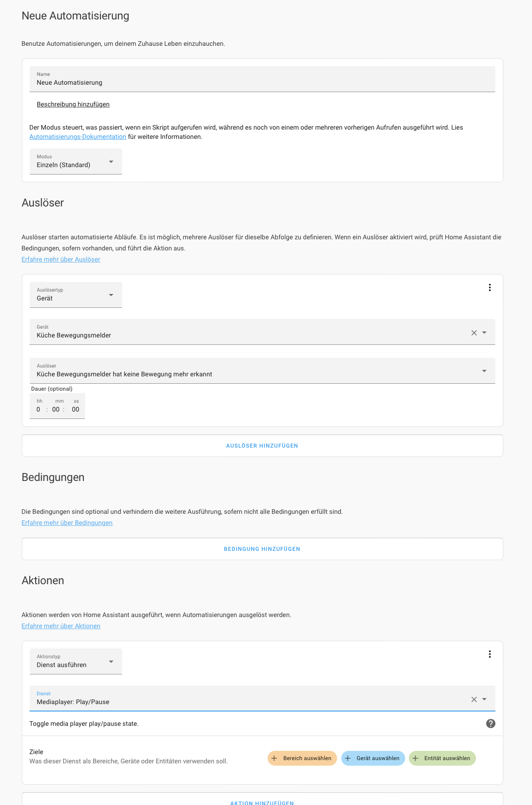The height and width of the screenshot is (805, 532).
Task: Clear the Mediaplayer Play/Pause service field
Action: 474,699
